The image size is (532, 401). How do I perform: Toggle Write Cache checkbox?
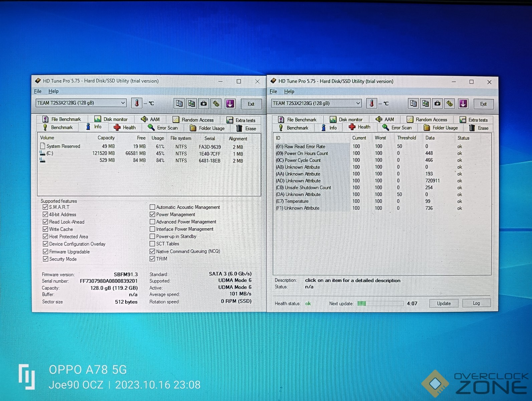coord(45,229)
